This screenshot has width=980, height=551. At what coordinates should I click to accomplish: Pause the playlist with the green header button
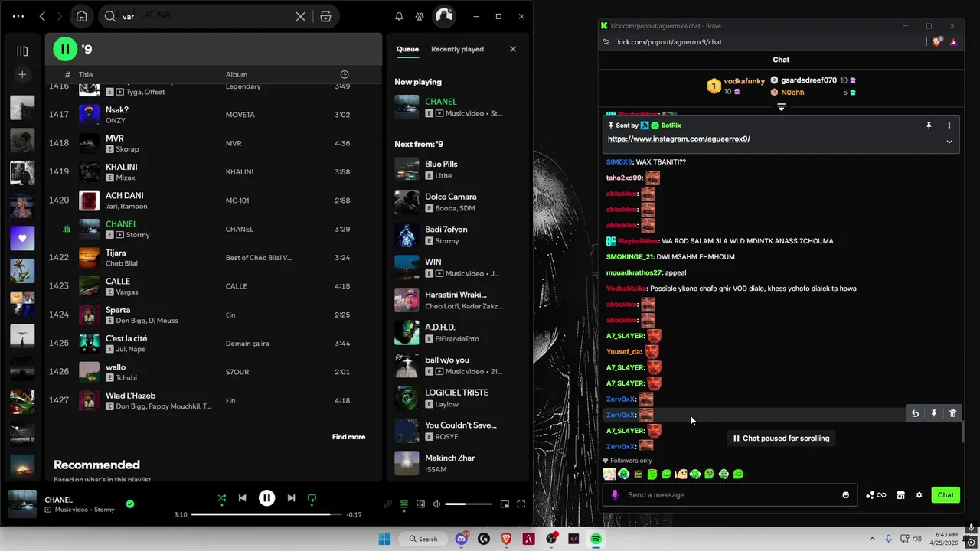(x=65, y=49)
